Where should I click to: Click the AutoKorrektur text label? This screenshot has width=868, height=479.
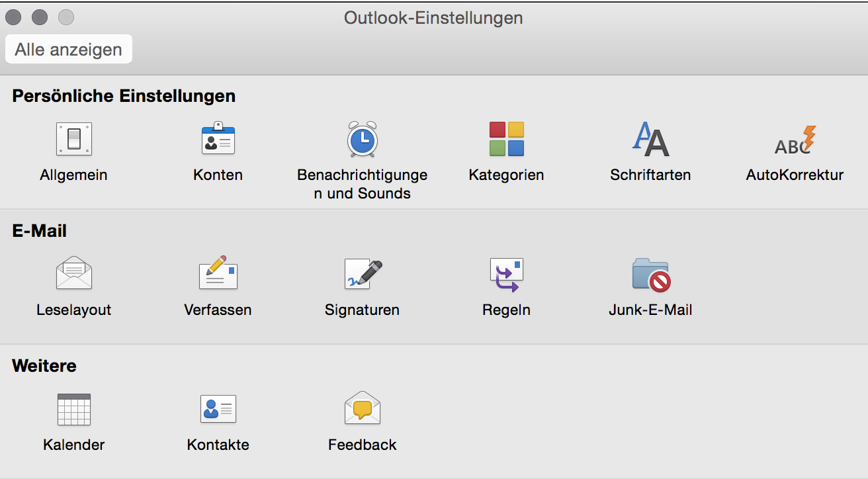pos(795,175)
